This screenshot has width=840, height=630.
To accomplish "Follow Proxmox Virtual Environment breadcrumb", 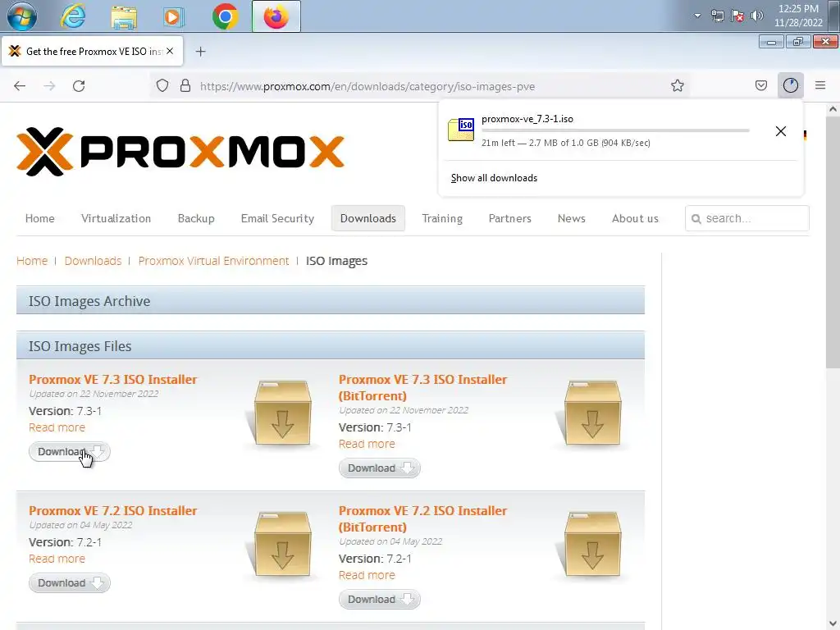I will pos(214,261).
